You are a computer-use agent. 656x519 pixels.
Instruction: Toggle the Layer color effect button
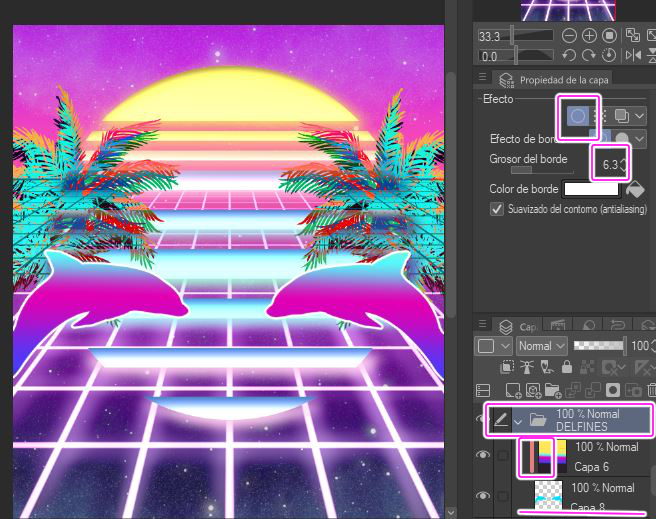pos(622,116)
